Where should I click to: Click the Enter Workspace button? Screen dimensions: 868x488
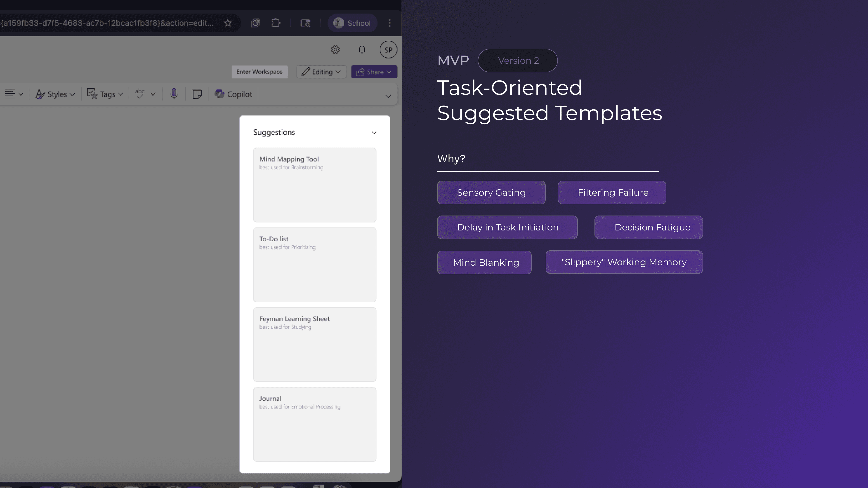point(259,72)
